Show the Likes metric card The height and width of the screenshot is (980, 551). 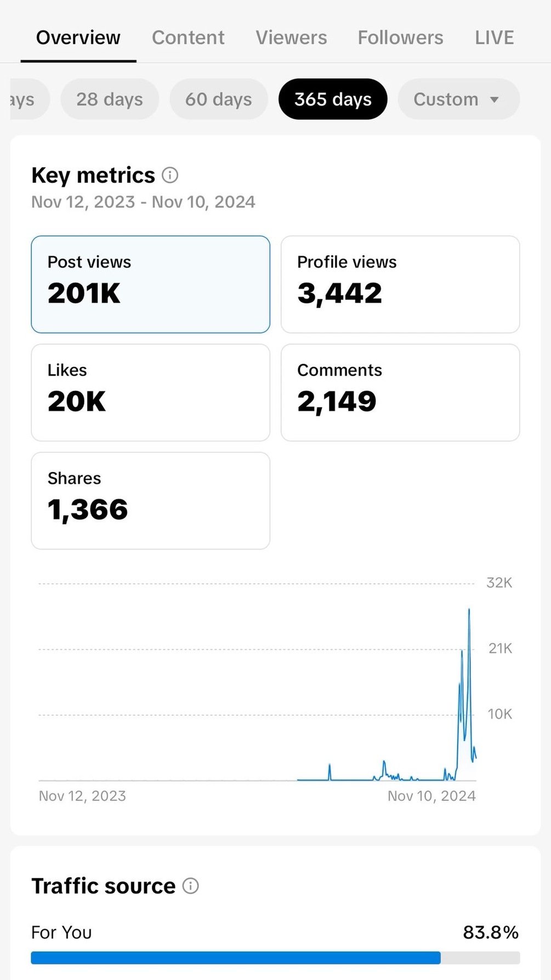tap(150, 392)
